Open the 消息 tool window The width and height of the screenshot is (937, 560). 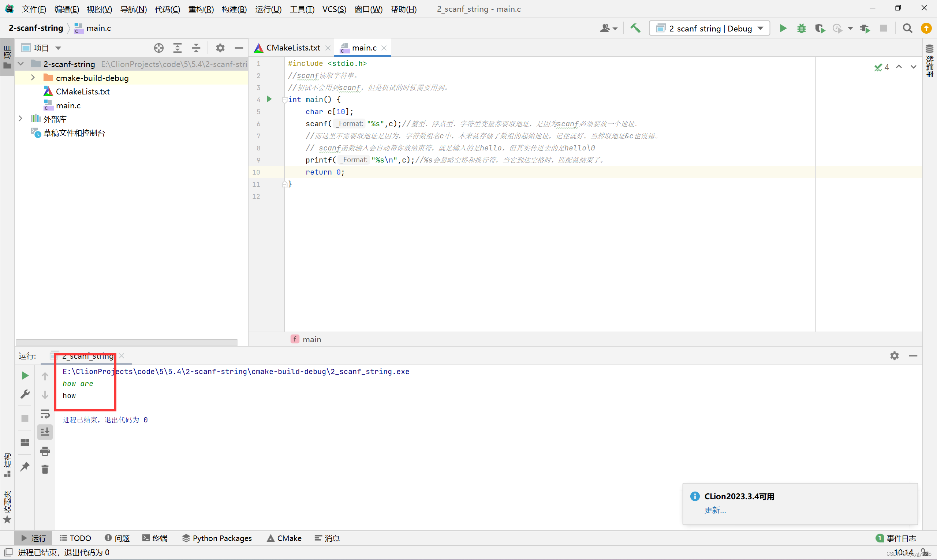(327, 538)
